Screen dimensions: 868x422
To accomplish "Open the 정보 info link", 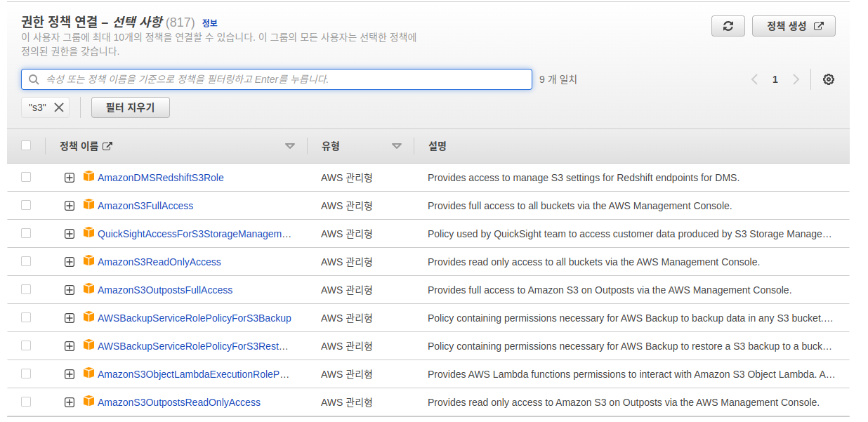I will coord(209,23).
